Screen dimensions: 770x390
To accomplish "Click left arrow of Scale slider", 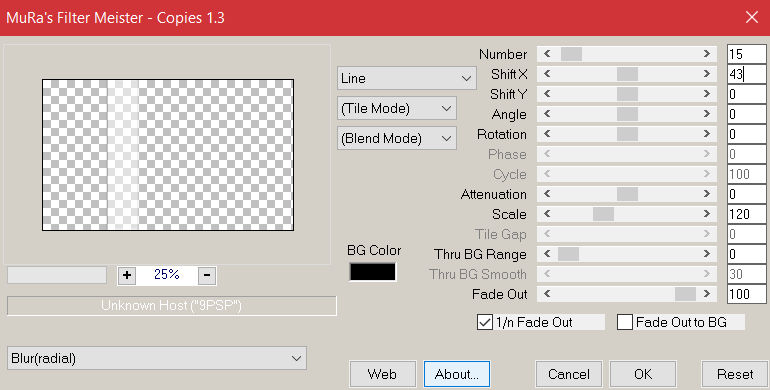I will 547,214.
